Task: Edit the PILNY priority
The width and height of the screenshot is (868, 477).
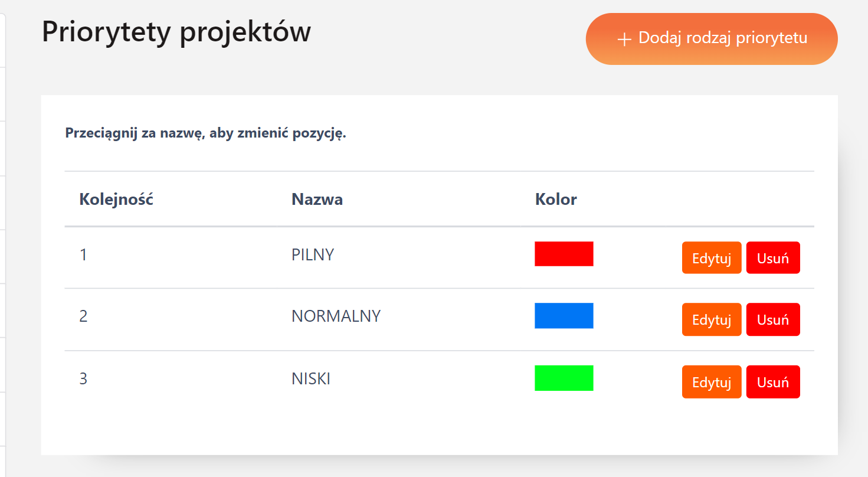Action: pos(711,258)
